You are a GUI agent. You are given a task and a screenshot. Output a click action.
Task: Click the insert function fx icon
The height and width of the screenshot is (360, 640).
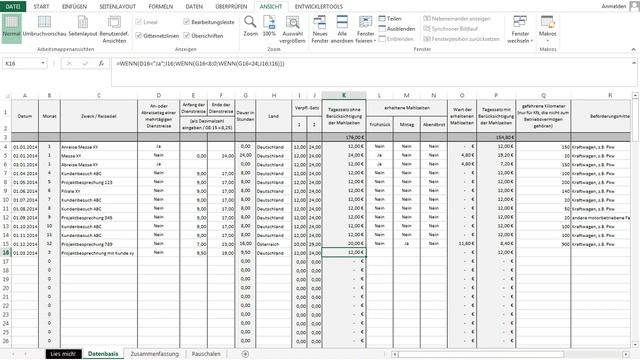coord(101,63)
